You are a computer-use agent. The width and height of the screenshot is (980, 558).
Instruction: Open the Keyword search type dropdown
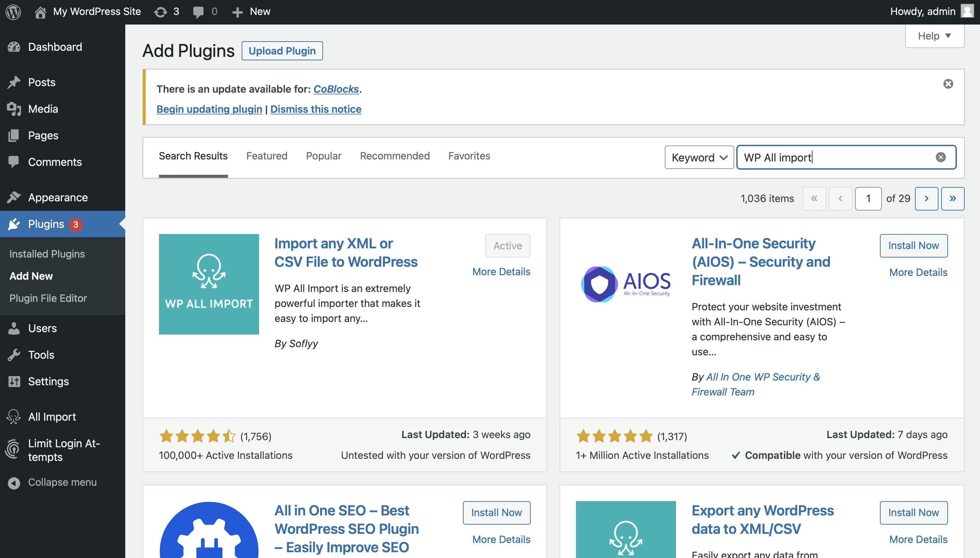699,157
